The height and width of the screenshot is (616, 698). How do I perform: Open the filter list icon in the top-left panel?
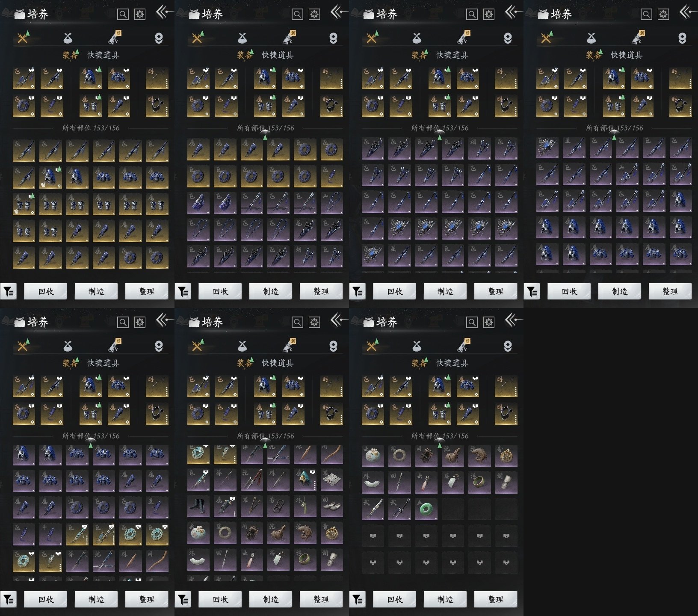coord(9,292)
